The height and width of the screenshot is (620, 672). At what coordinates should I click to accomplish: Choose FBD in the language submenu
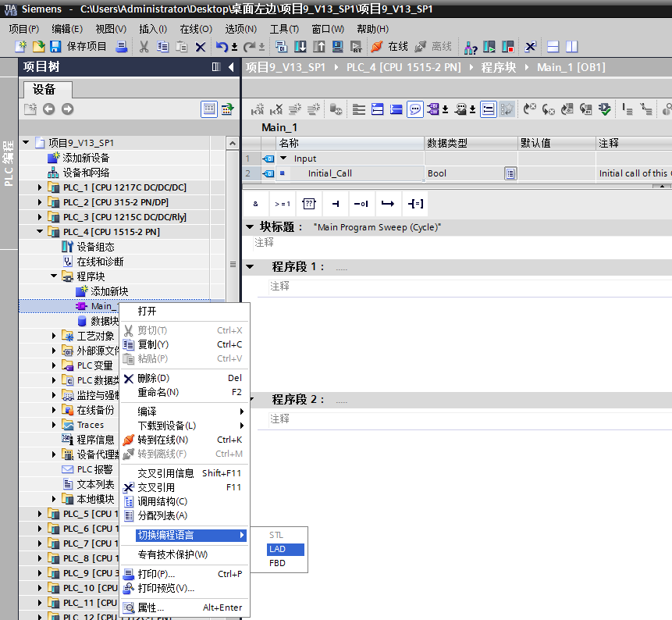[286, 564]
